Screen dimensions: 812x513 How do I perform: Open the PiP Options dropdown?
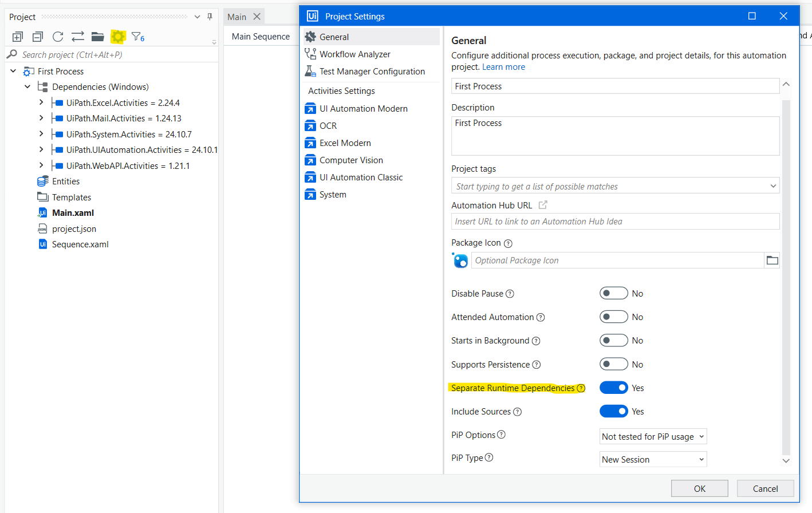click(653, 436)
